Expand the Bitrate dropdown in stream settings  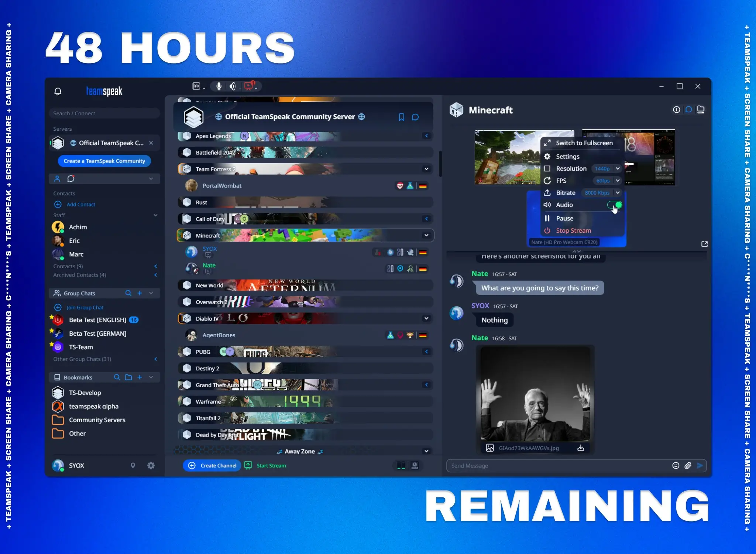pyautogui.click(x=618, y=192)
